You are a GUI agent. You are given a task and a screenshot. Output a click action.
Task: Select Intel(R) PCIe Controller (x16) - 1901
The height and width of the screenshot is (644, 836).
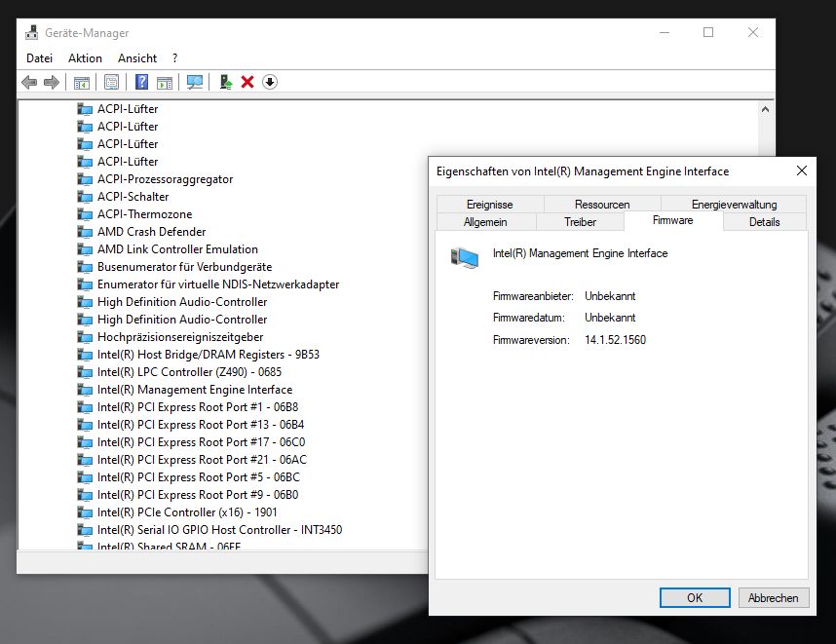coord(187,512)
